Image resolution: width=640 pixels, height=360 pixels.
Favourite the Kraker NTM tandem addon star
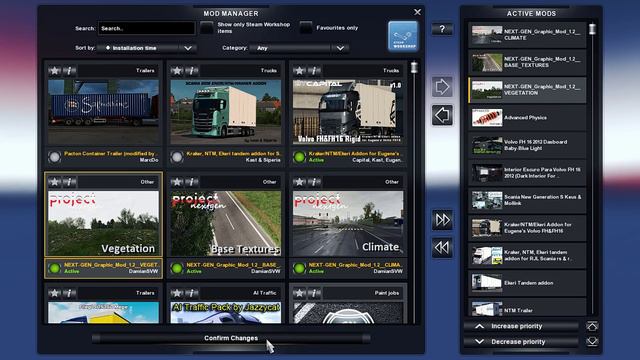pos(177,71)
